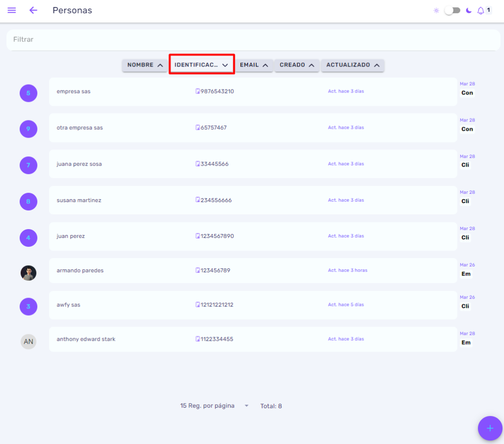Open the empresa sas record
Screen dimensions: 504x444
(x=253, y=92)
